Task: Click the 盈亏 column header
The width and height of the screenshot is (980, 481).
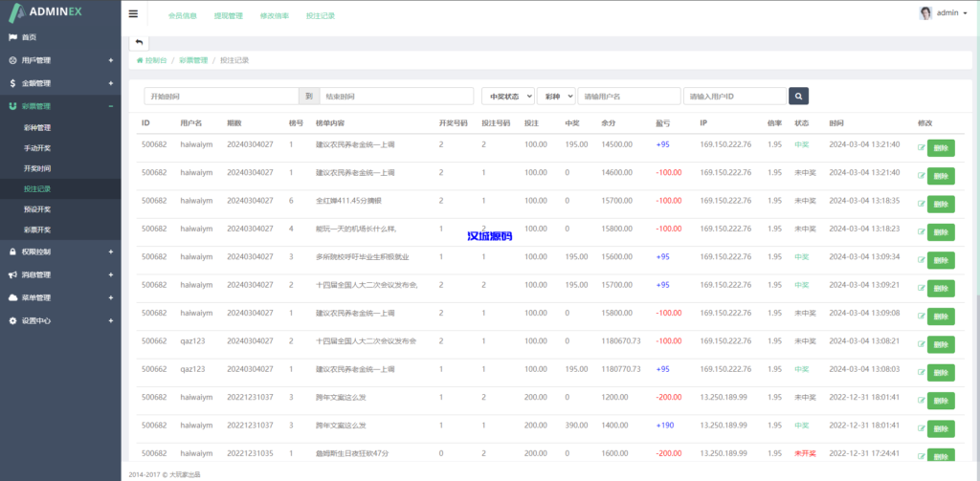Action: [662, 123]
